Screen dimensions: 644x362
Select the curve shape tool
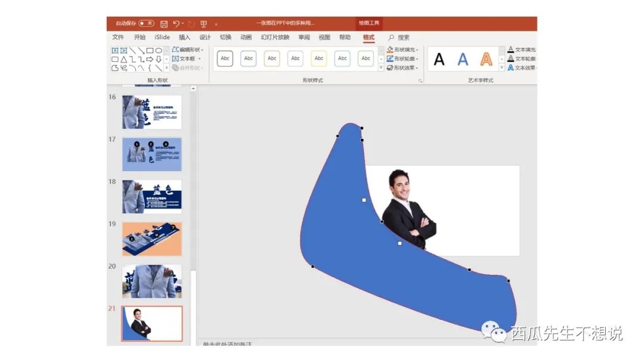(x=141, y=68)
